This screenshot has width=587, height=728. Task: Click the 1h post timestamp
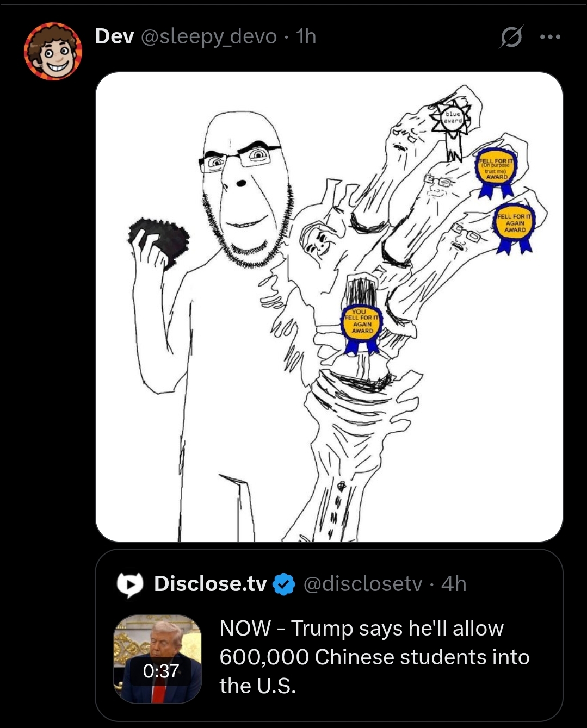tap(306, 36)
